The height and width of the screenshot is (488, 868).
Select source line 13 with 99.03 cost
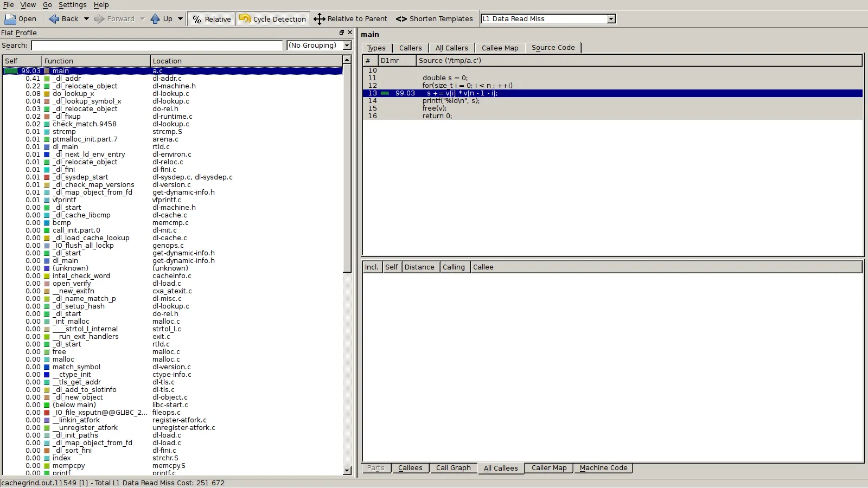612,93
